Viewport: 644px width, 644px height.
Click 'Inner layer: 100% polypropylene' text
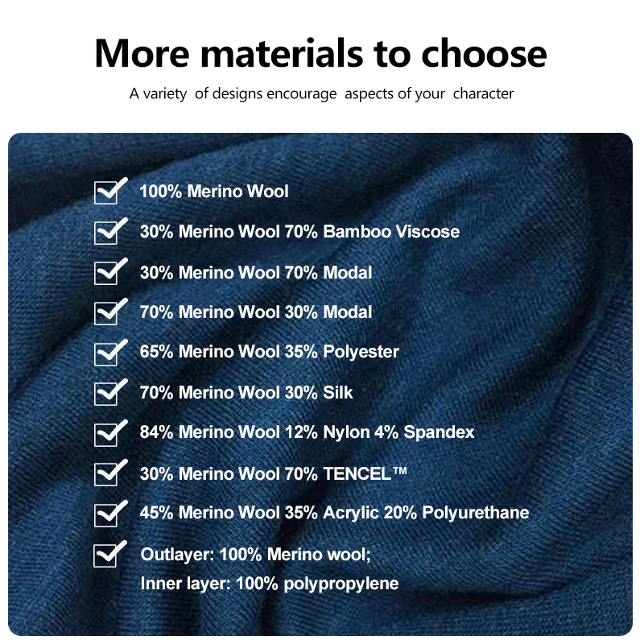[x=270, y=584]
